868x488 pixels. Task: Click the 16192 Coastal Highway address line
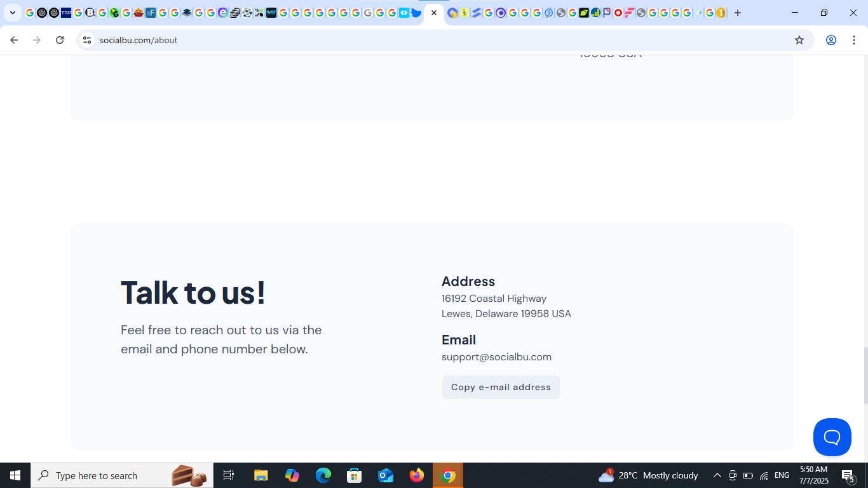494,298
